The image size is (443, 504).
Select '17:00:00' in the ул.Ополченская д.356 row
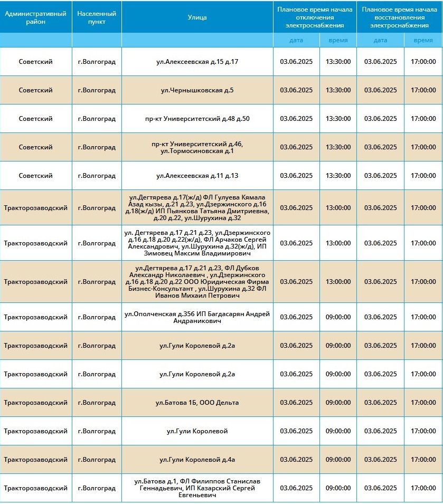423,317
